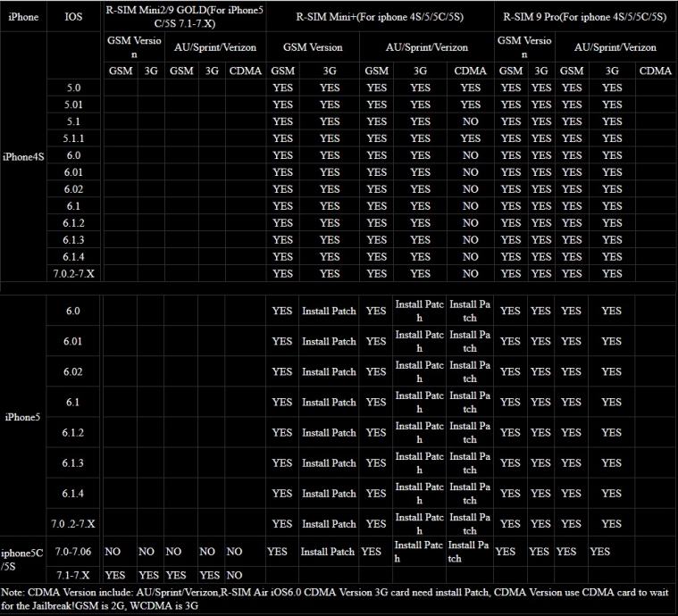Click the "IOS" column header
The image size is (678, 616).
73,17
